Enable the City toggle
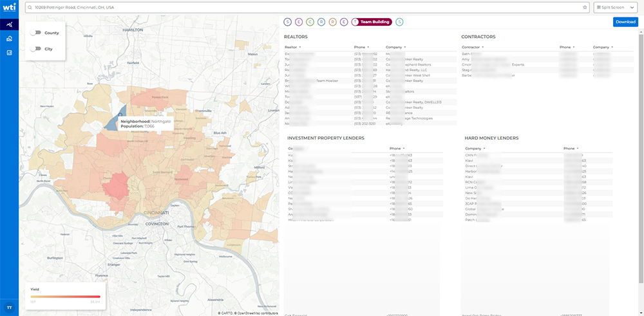This screenshot has height=316, width=644. tap(35, 48)
